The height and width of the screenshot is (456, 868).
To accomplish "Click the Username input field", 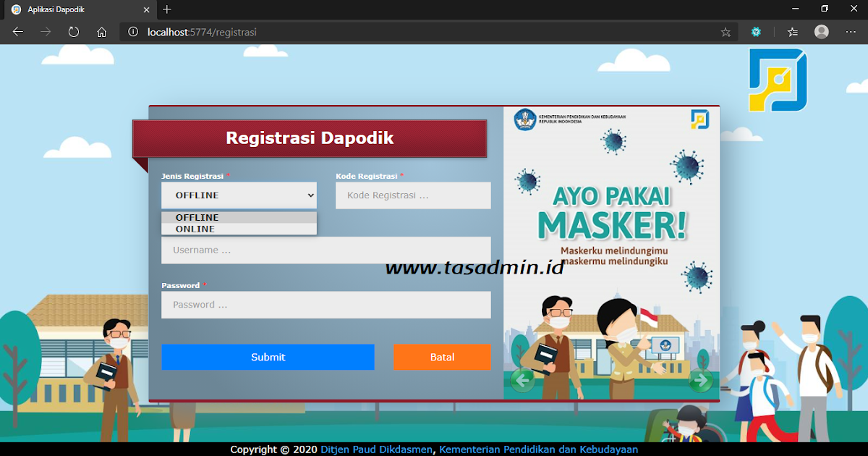I will (326, 250).
